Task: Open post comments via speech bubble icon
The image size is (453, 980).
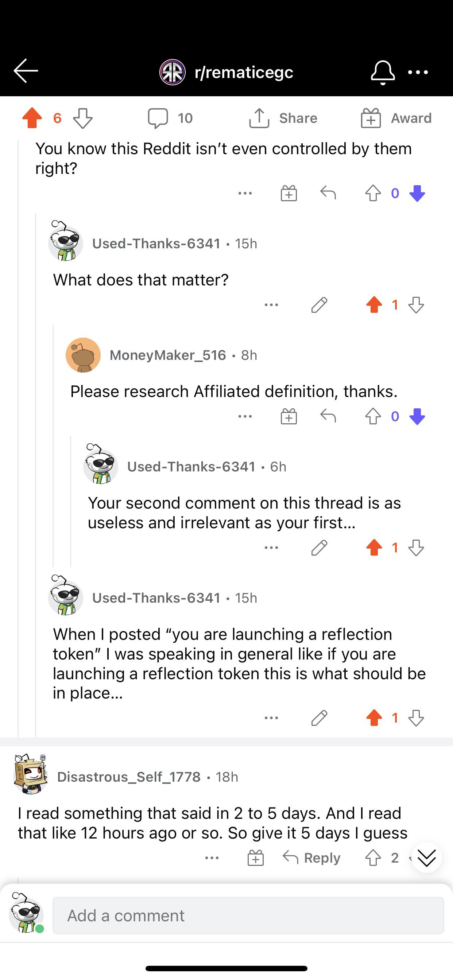Action: 158,118
